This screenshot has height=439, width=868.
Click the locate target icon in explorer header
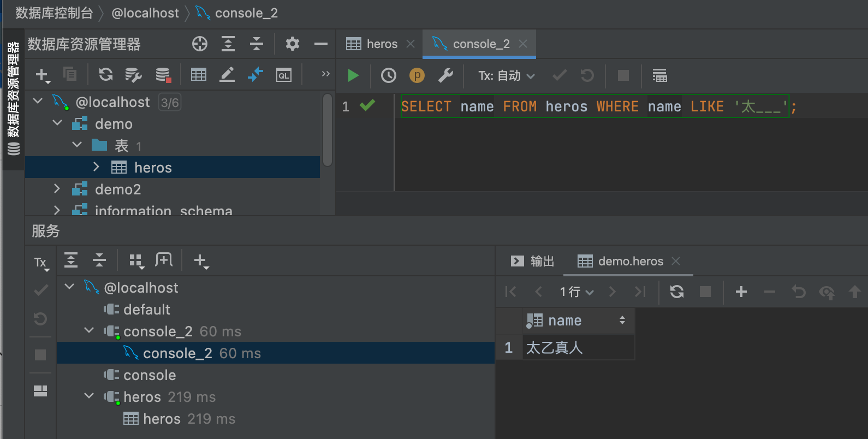click(200, 44)
